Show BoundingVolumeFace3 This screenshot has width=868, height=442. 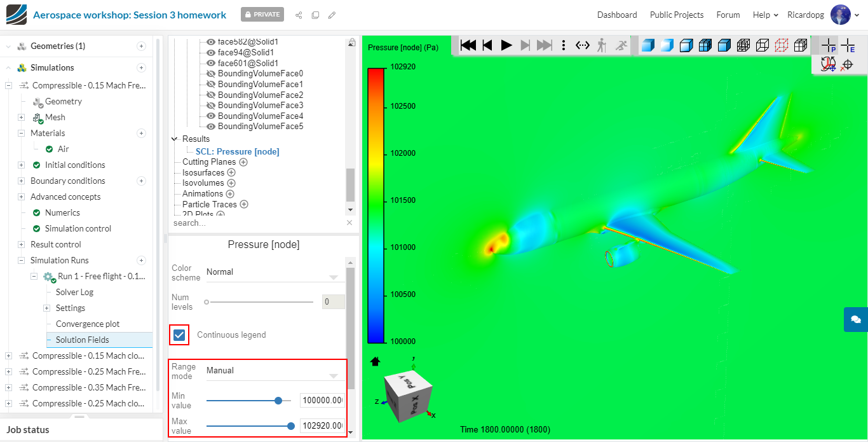212,105
